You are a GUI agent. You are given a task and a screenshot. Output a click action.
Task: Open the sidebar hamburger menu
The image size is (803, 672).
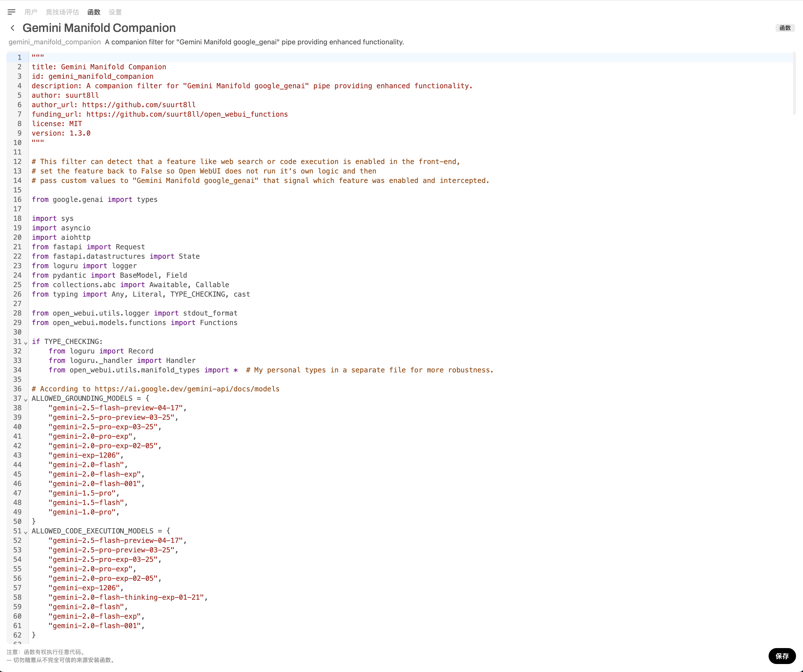pos(11,12)
